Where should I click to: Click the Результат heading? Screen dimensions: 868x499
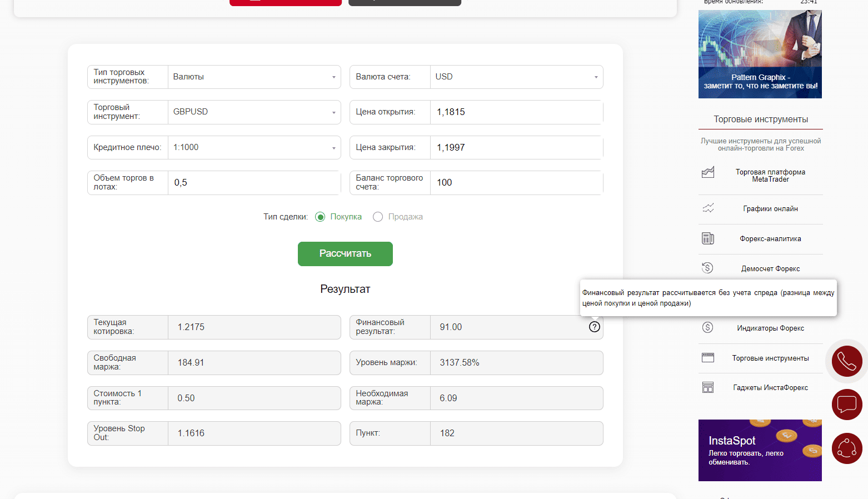coord(345,289)
